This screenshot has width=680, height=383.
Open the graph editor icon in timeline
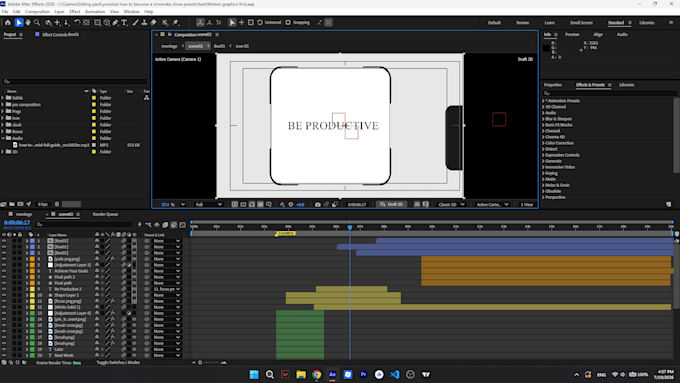pyautogui.click(x=183, y=225)
